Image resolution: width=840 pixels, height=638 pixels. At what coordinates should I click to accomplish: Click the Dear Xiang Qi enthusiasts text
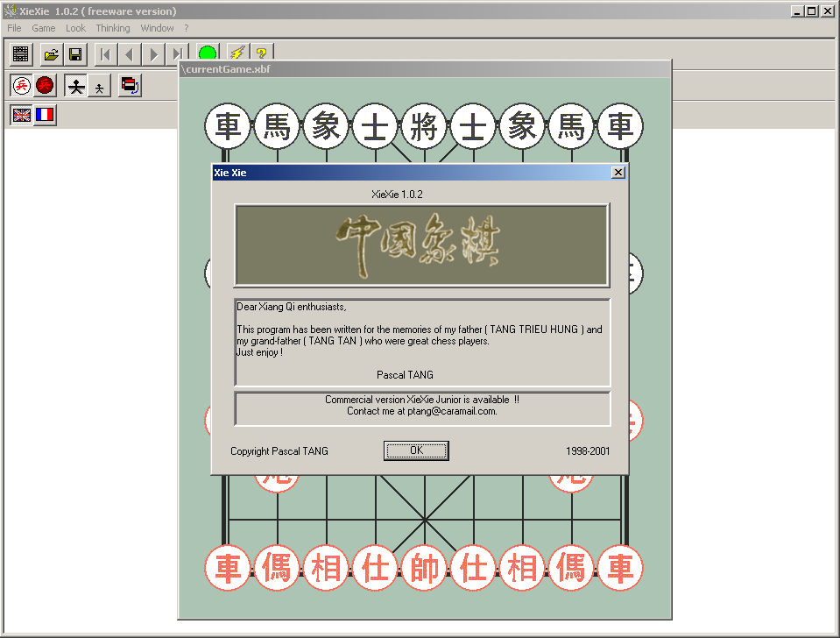pos(292,307)
